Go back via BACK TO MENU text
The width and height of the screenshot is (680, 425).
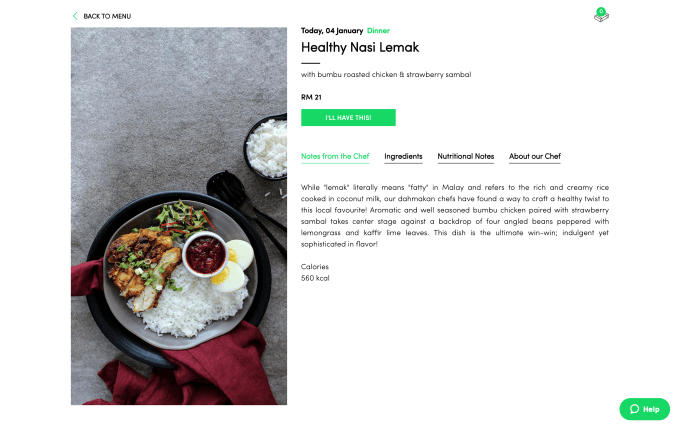(x=107, y=16)
